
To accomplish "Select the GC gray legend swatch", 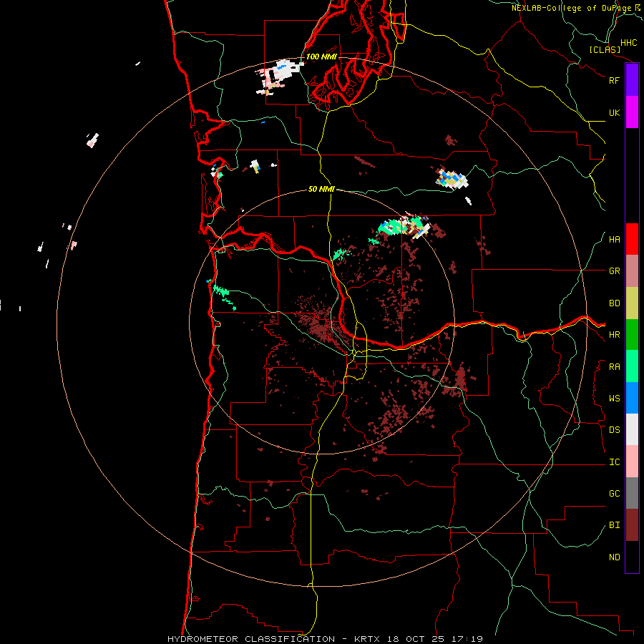I will click(x=632, y=493).
